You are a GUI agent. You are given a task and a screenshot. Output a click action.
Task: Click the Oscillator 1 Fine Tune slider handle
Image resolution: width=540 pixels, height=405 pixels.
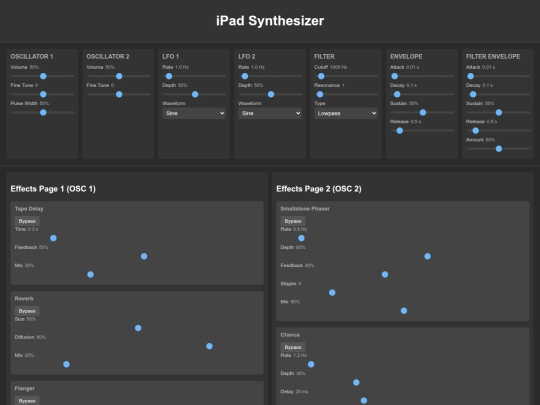(43, 94)
